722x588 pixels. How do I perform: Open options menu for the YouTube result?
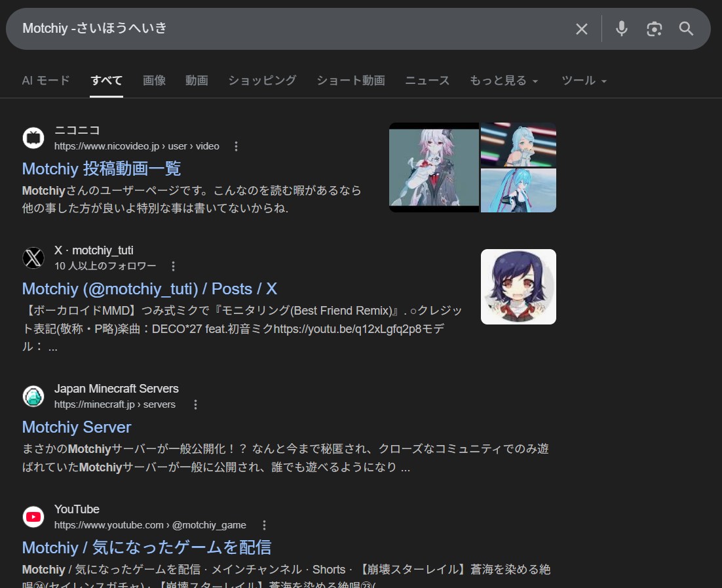264,525
